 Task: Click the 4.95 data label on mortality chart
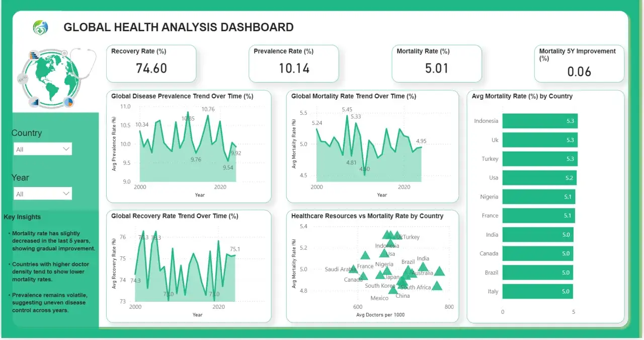[x=421, y=141]
